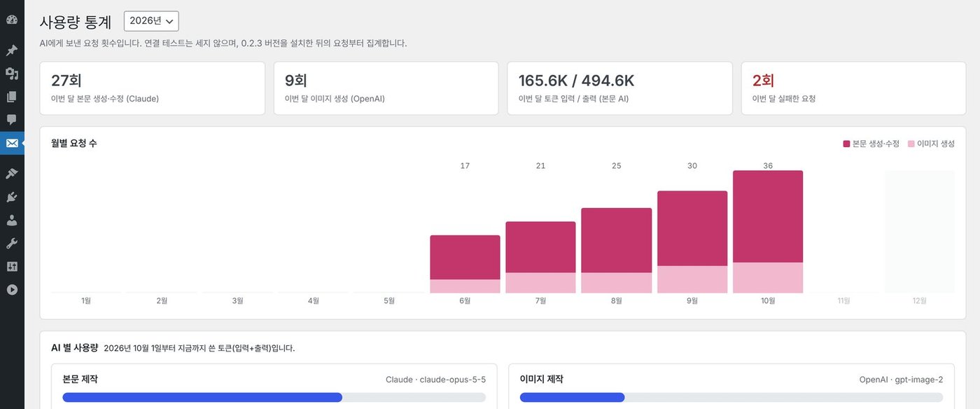Open Pages icon in the sidebar

(12, 97)
